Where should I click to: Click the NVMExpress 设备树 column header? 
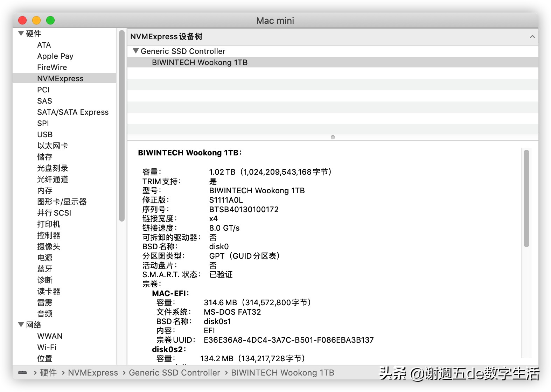click(x=333, y=36)
